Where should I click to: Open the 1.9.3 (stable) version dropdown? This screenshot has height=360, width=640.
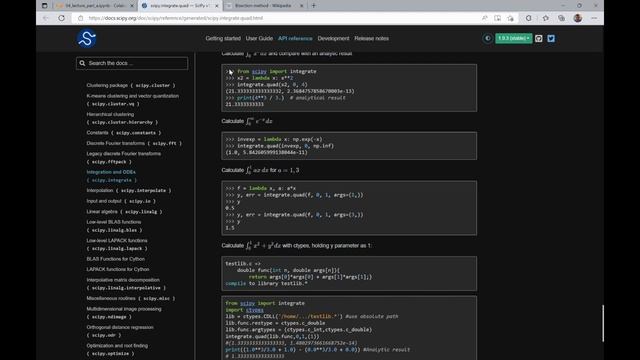513,38
